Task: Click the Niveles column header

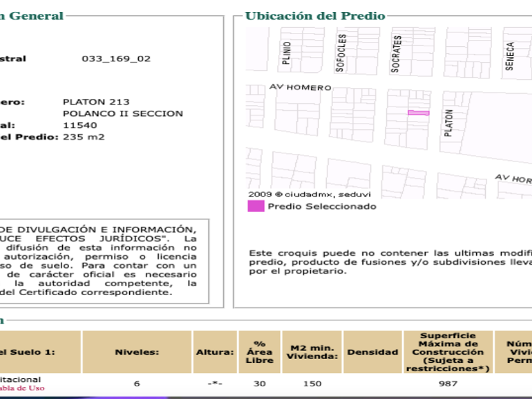Action: (137, 352)
